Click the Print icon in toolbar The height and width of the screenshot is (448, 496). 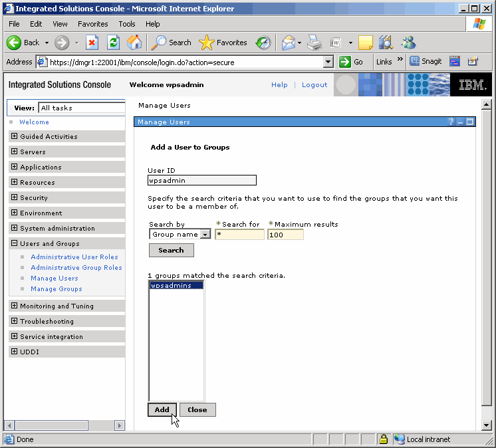point(314,43)
